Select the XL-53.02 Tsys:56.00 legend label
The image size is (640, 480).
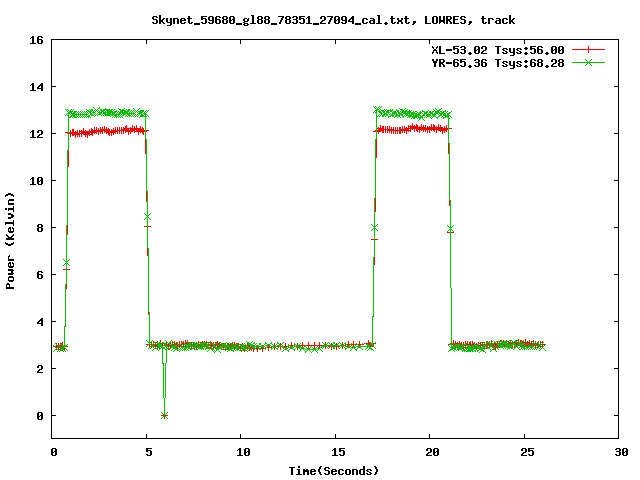pyautogui.click(x=498, y=50)
